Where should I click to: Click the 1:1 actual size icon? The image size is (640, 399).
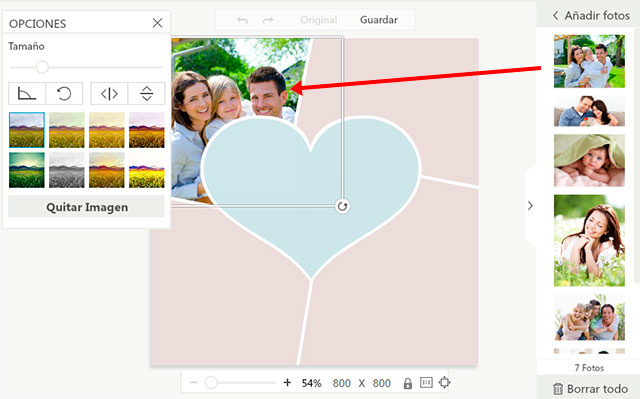coord(426,383)
